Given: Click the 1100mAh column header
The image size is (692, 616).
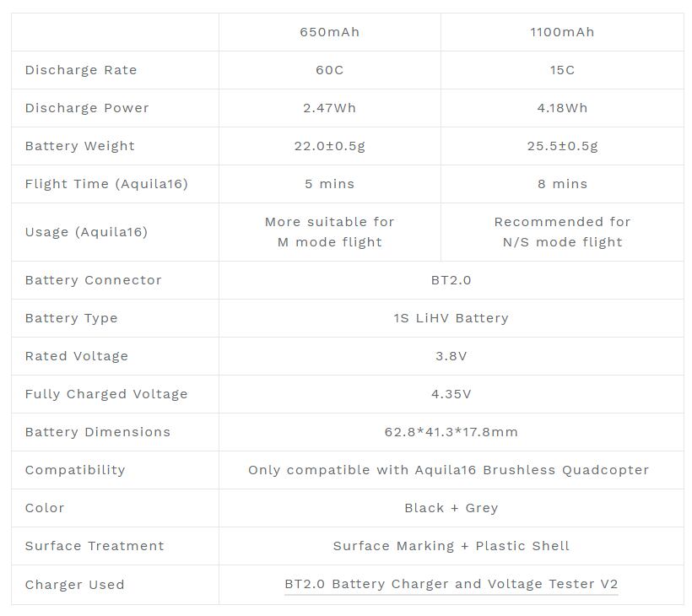Looking at the screenshot, I should coord(562,32).
